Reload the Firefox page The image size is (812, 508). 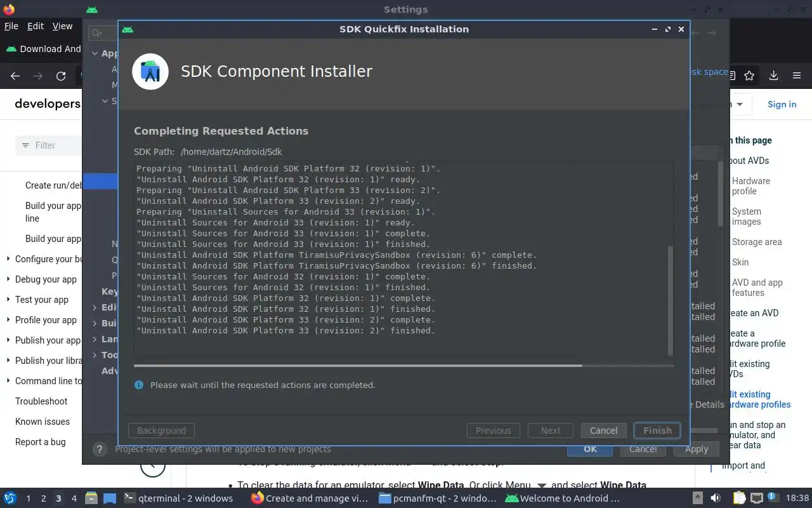click(61, 76)
